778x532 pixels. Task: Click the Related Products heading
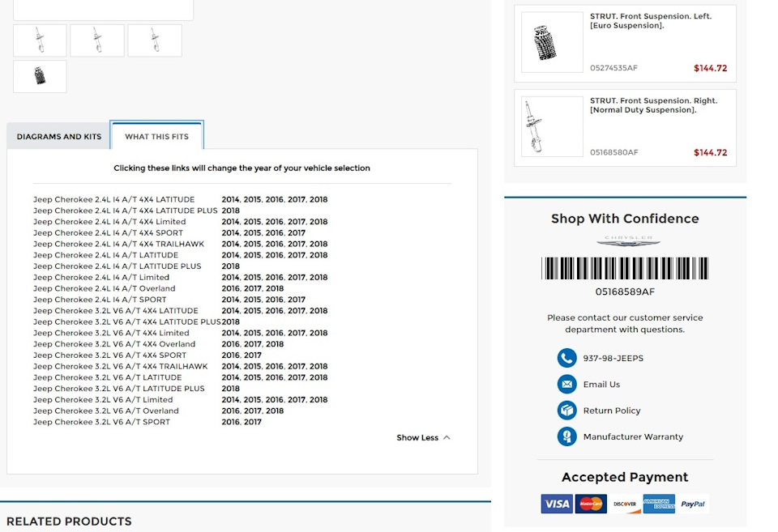point(69,521)
